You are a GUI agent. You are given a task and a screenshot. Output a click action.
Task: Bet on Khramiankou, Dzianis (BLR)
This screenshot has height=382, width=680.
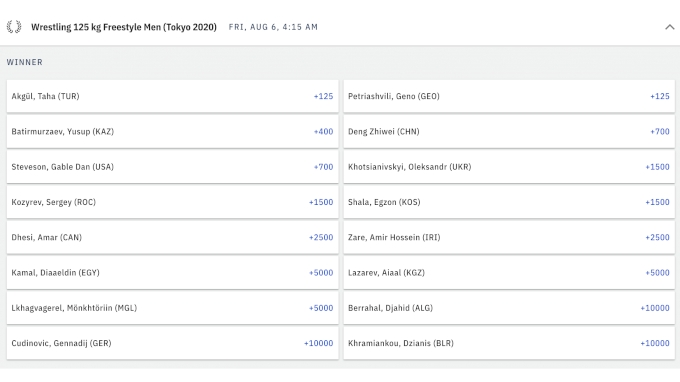click(x=509, y=343)
